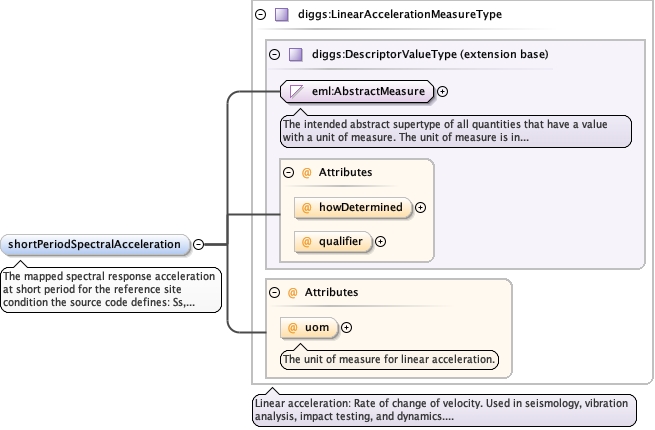
Task: Expand the eml:AbstractMeasure element
Action: click(x=442, y=92)
